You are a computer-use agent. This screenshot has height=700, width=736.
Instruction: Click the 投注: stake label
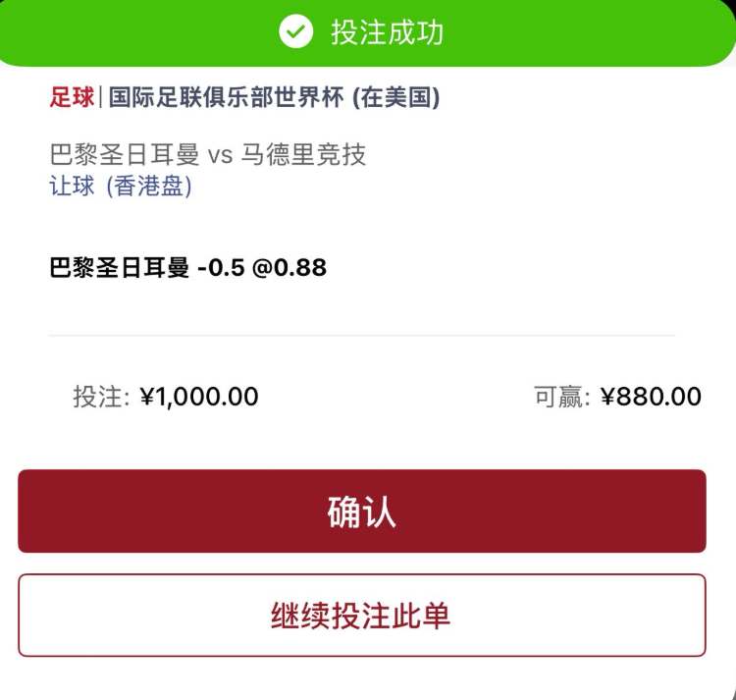101,397
